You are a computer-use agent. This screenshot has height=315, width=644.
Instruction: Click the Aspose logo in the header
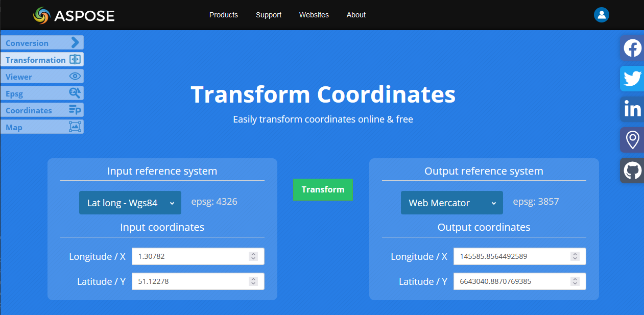(x=74, y=15)
